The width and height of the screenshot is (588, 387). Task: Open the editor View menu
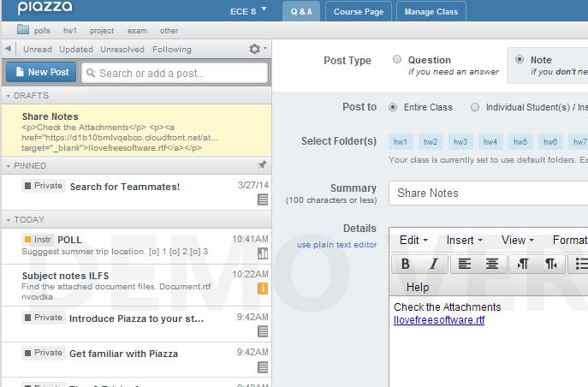pos(518,240)
